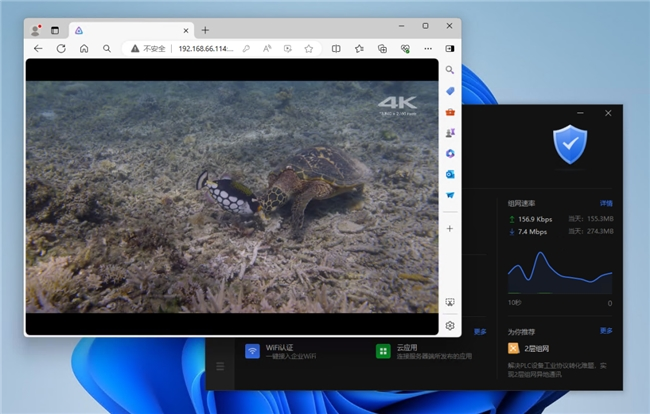Viewport: 650px width, 414px height.
Task: Add this page to favorites with the star
Action: pos(309,48)
